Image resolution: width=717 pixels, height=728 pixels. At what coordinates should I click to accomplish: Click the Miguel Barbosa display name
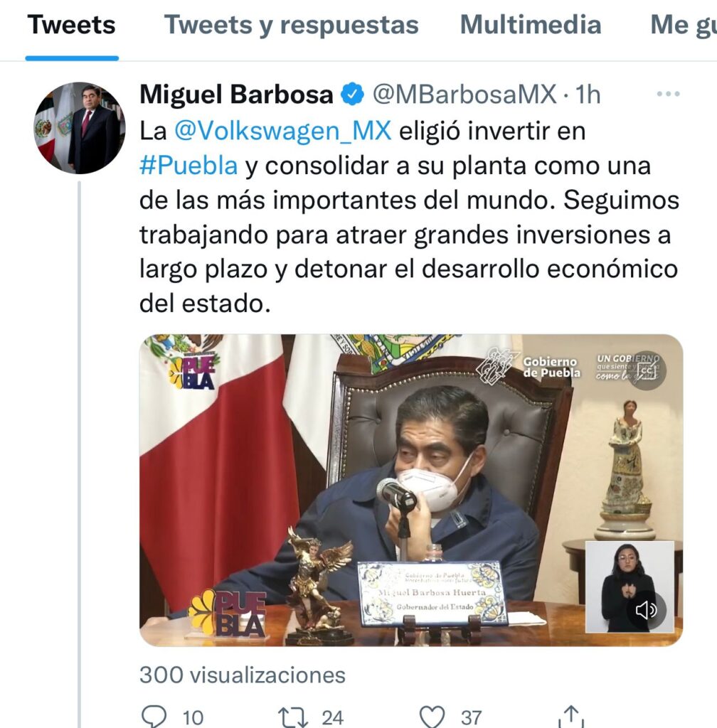coord(236,95)
